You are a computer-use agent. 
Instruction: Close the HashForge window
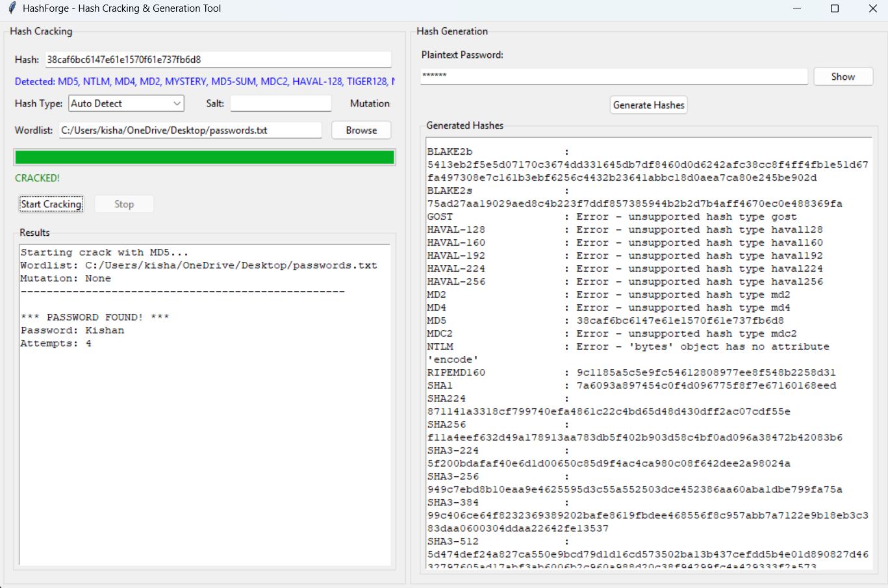coord(872,8)
